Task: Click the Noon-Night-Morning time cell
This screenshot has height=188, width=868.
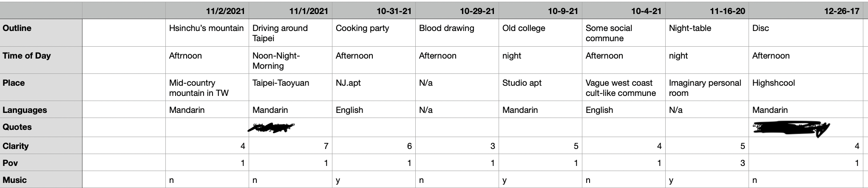Action: tap(291, 60)
